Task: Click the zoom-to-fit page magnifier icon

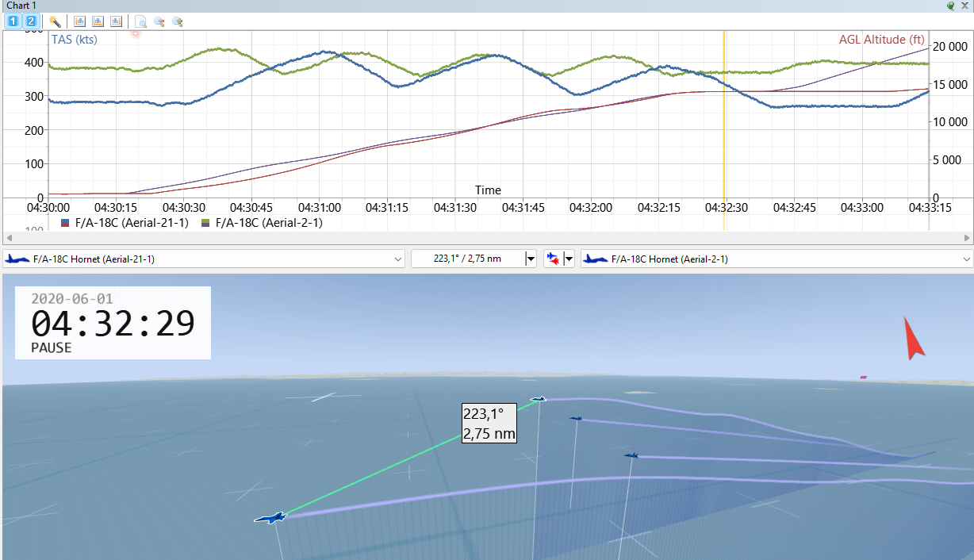Action: [141, 21]
